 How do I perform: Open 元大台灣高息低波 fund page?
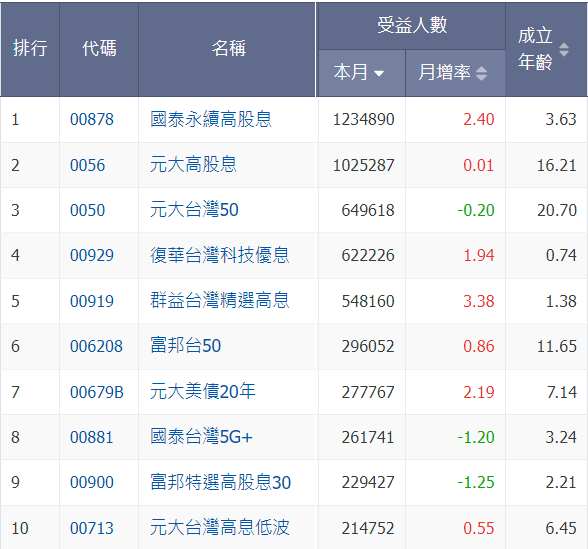tap(219, 528)
